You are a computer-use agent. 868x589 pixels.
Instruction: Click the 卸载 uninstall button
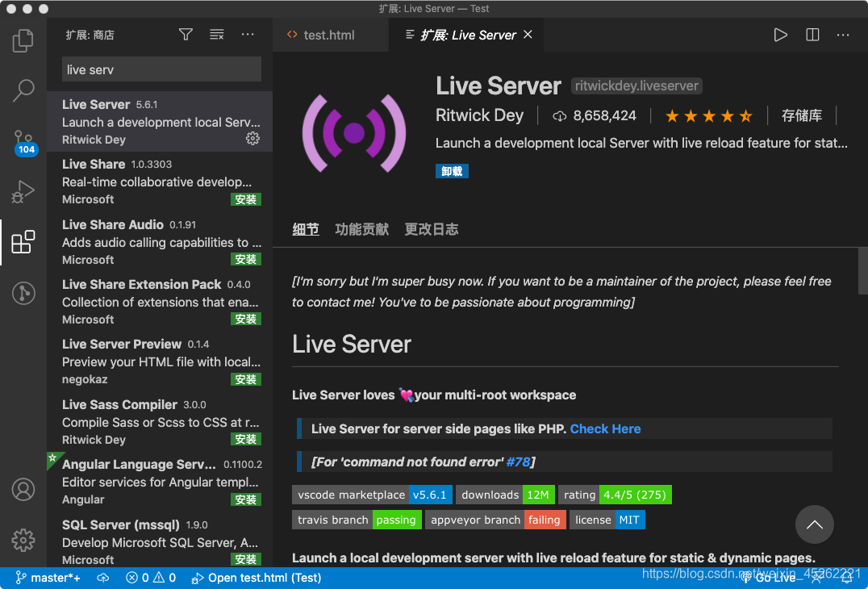(453, 171)
